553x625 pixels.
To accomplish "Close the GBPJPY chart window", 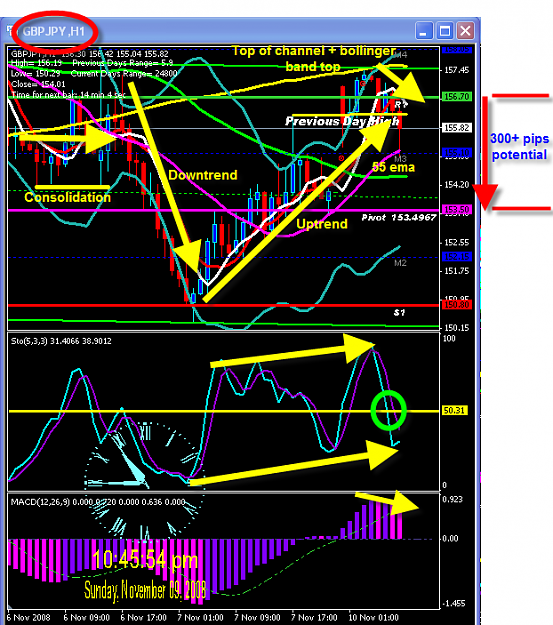I will 465,31.
